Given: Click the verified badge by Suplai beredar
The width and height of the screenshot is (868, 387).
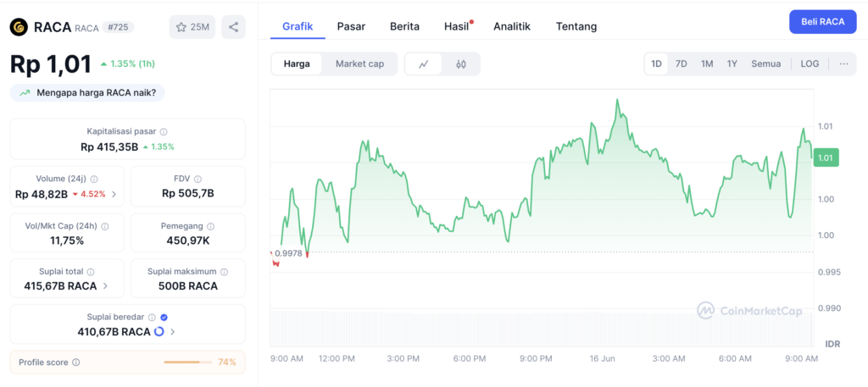Looking at the screenshot, I should [164, 318].
